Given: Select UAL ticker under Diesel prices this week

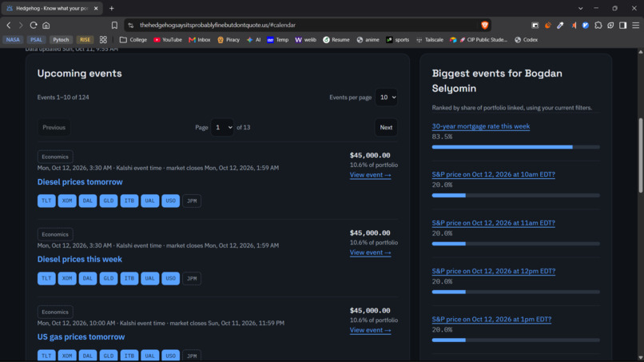Looking at the screenshot, I should click(150, 279).
